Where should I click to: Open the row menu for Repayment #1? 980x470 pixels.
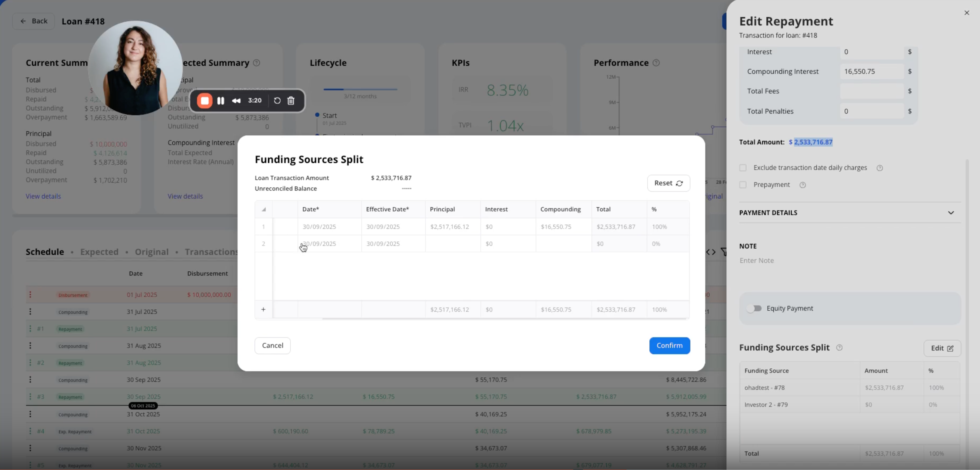coord(31,328)
